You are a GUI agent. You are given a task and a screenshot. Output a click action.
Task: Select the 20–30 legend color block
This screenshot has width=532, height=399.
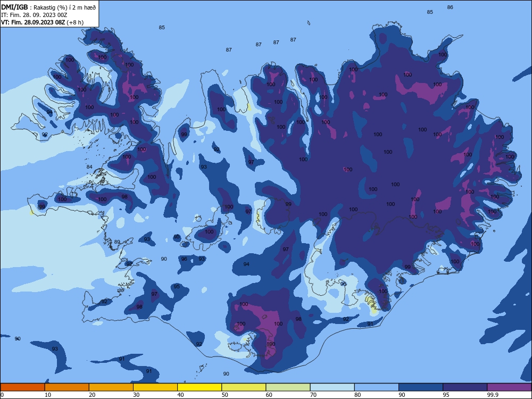(x=111, y=387)
